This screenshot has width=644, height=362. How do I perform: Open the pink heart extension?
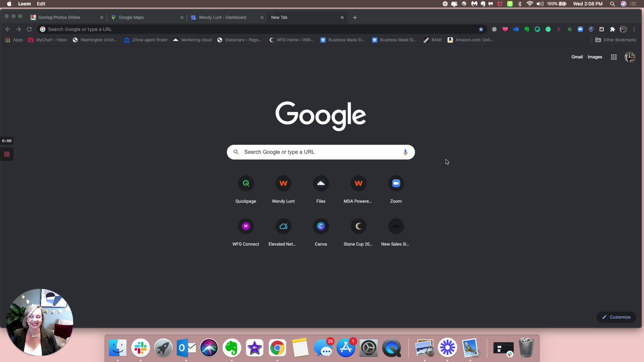coord(505,29)
